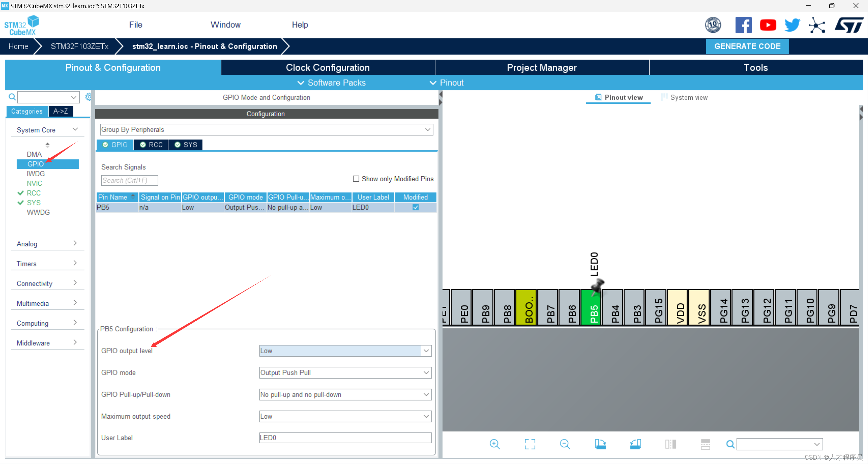Click the Search Signals input field

pyautogui.click(x=130, y=180)
